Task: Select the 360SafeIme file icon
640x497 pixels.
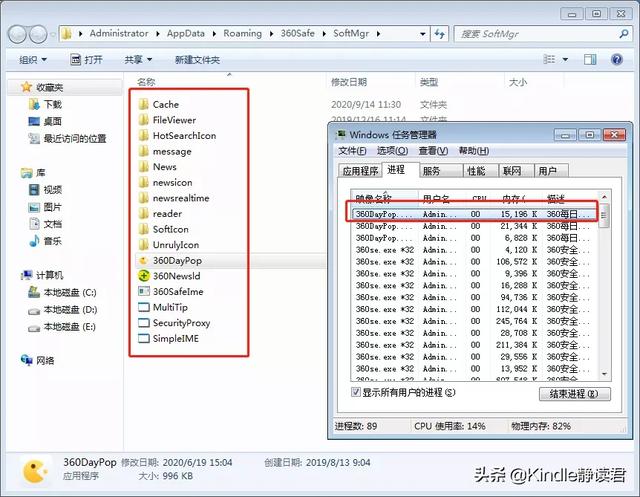Action: pyautogui.click(x=144, y=292)
